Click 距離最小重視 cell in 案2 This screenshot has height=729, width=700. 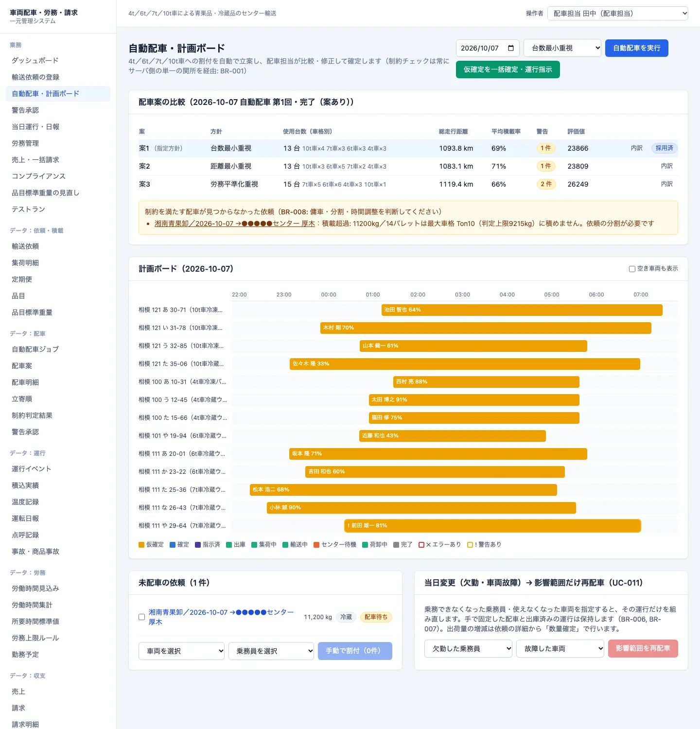(x=231, y=166)
